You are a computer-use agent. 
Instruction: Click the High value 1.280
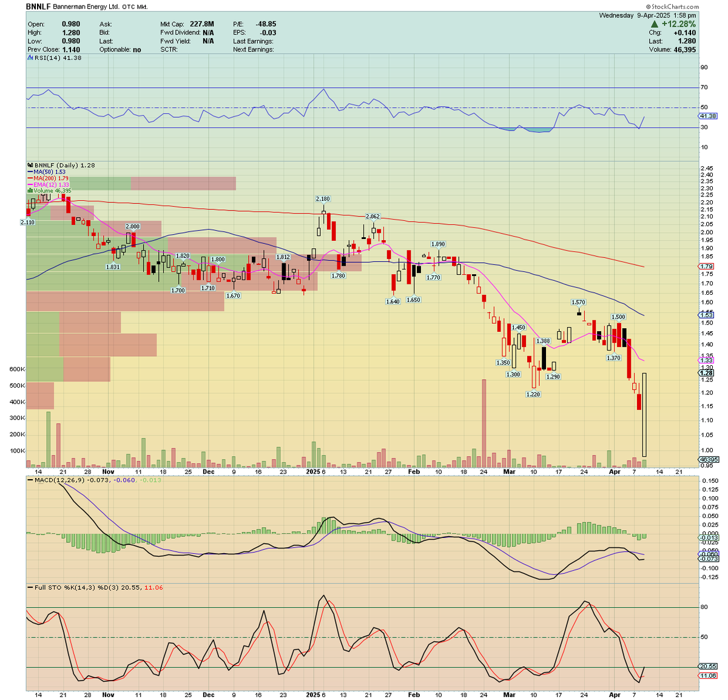pyautogui.click(x=70, y=33)
